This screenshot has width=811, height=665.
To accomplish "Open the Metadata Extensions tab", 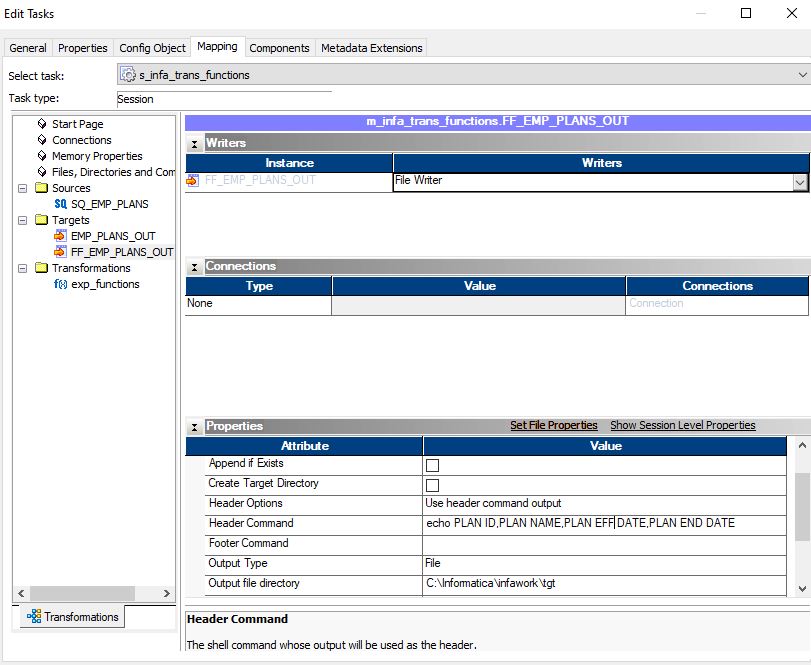I will [x=371, y=48].
